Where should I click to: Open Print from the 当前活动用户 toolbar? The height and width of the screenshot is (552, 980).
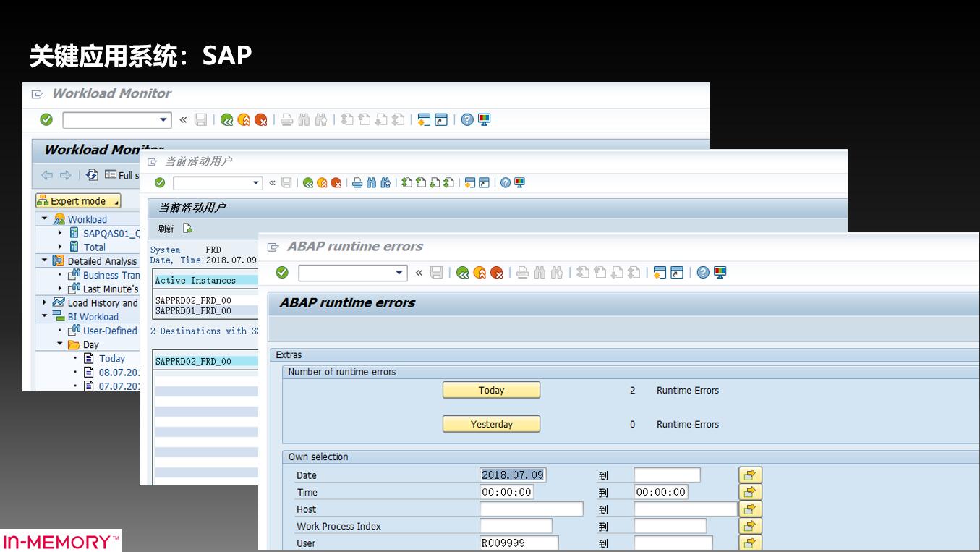(358, 182)
